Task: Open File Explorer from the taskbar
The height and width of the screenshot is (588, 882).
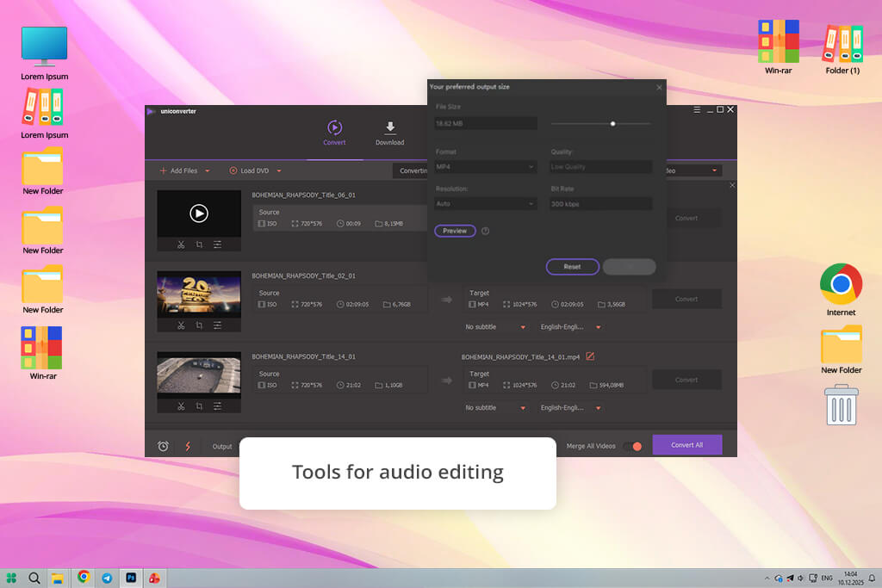Action: click(x=57, y=578)
